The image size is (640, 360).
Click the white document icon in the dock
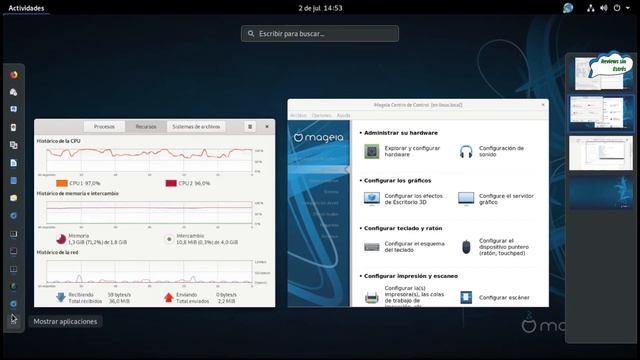pyautogui.click(x=13, y=163)
